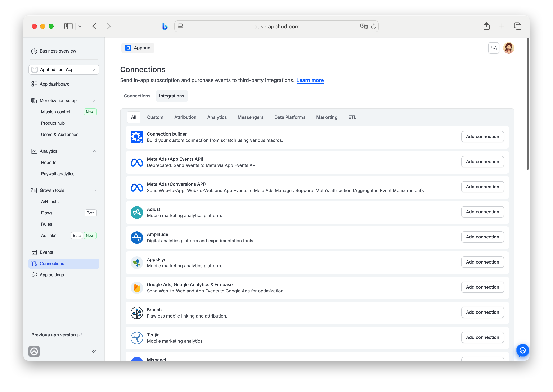Screen dimensions: 553x392
Task: Open the support chat bubble
Action: pyautogui.click(x=523, y=350)
